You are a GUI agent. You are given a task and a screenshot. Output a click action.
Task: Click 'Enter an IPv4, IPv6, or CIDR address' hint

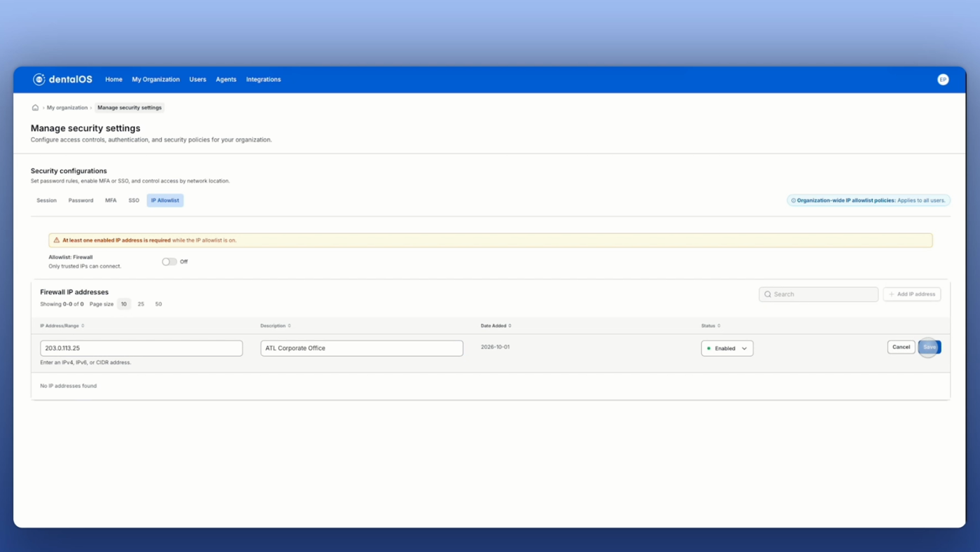tap(85, 363)
